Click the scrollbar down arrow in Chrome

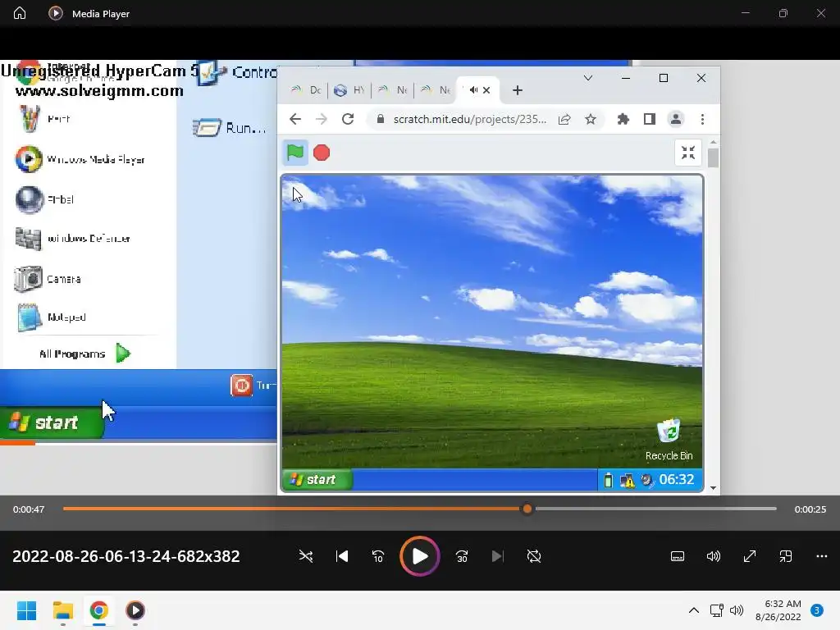713,487
